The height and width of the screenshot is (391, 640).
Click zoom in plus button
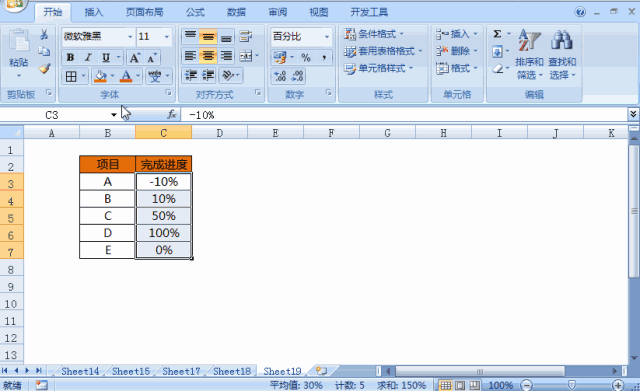tap(618, 385)
